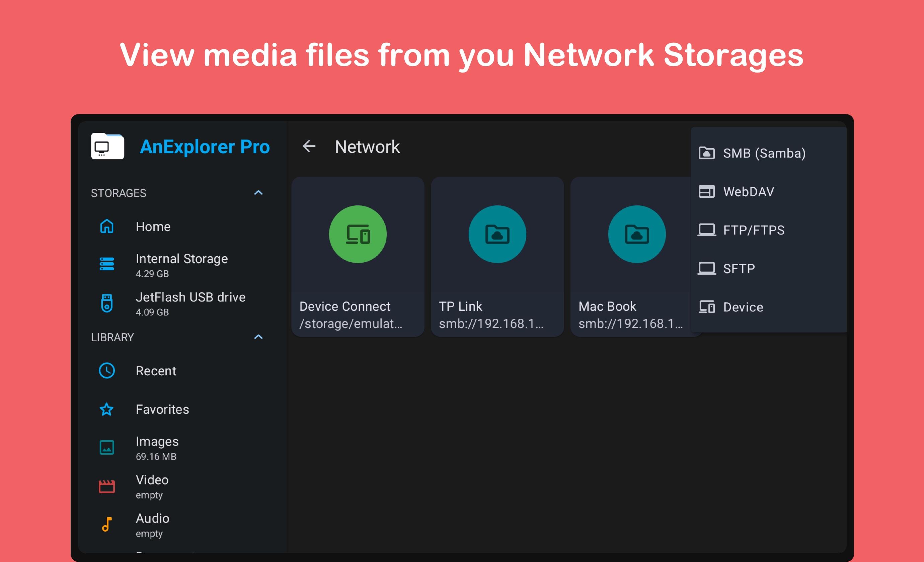
Task: Click the Recent clock icon
Action: tap(107, 371)
